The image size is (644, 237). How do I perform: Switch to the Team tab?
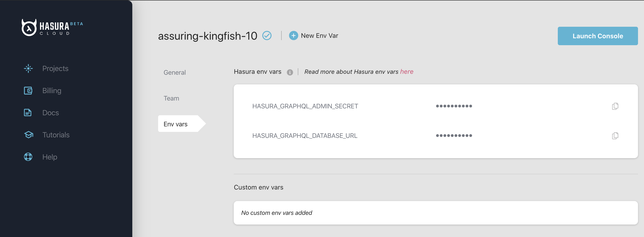tap(171, 98)
